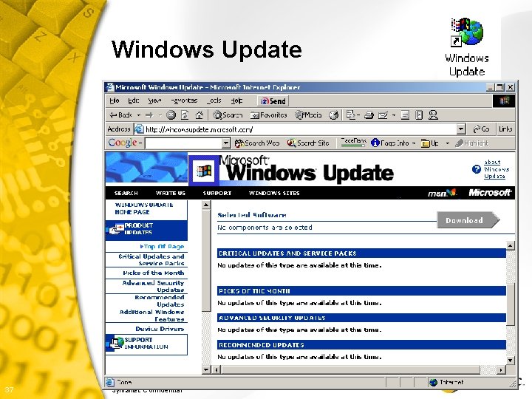Viewport: 532px width, 399px height.
Task: Click the Links toolbar label
Action: 505,129
